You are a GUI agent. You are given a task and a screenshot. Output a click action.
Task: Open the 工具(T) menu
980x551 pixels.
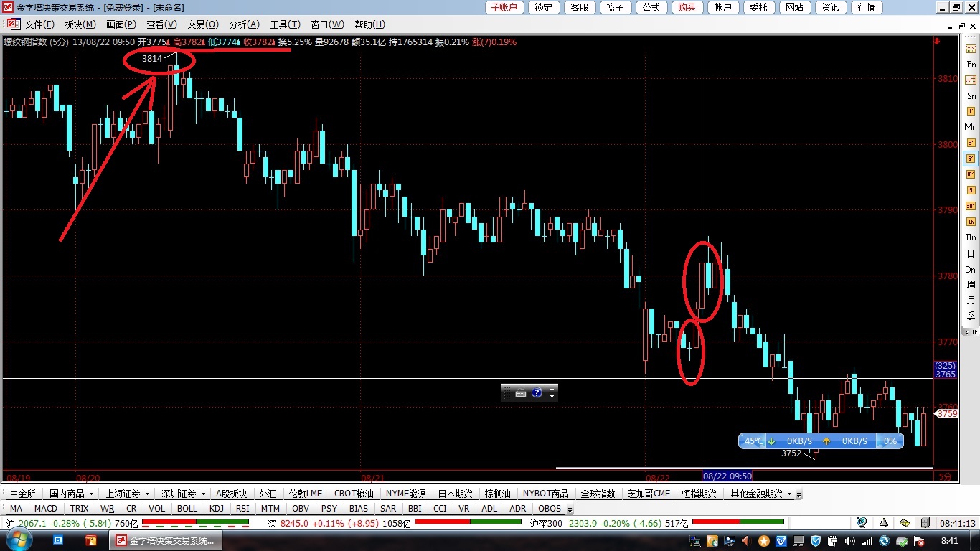pos(285,24)
